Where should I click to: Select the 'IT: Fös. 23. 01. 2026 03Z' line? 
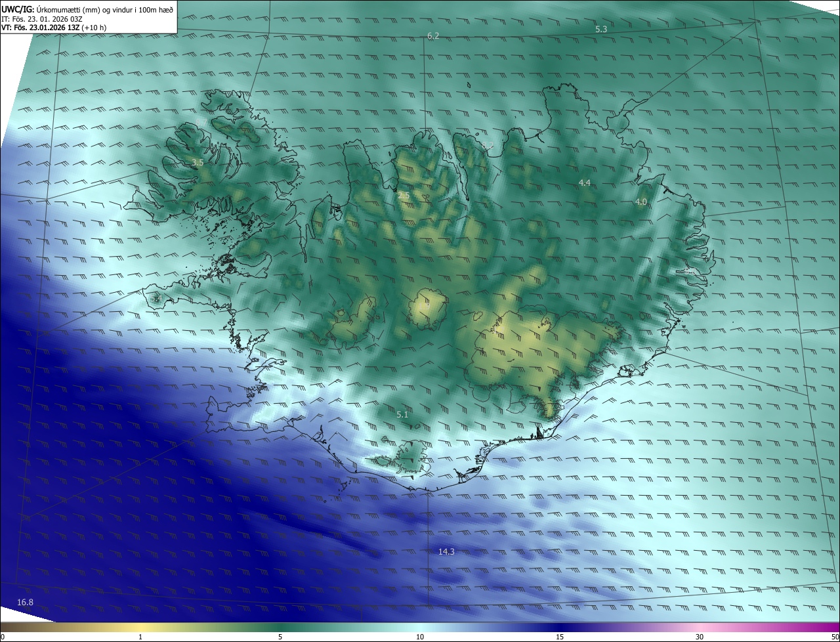[x=43, y=18]
